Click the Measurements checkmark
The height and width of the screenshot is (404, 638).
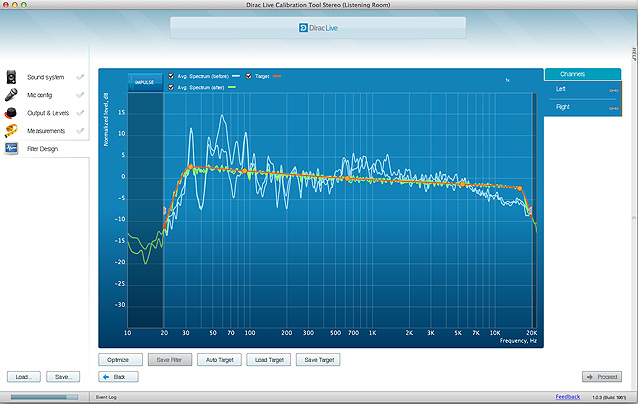[x=80, y=131]
